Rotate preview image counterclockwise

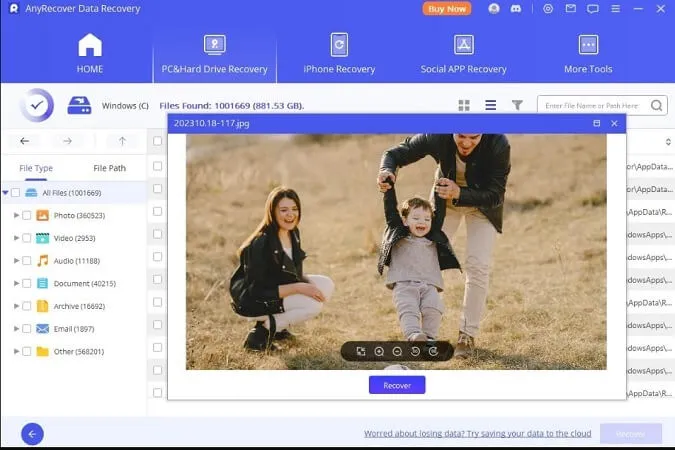[x=415, y=351]
